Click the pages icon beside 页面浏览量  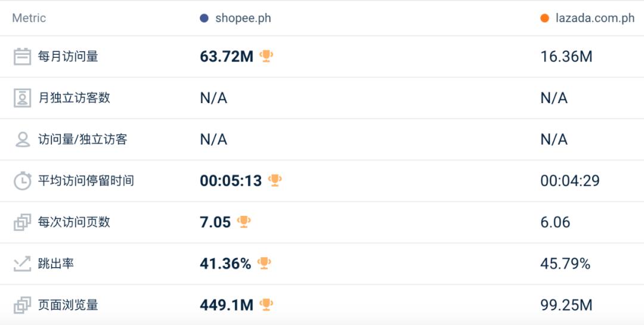click(x=22, y=305)
